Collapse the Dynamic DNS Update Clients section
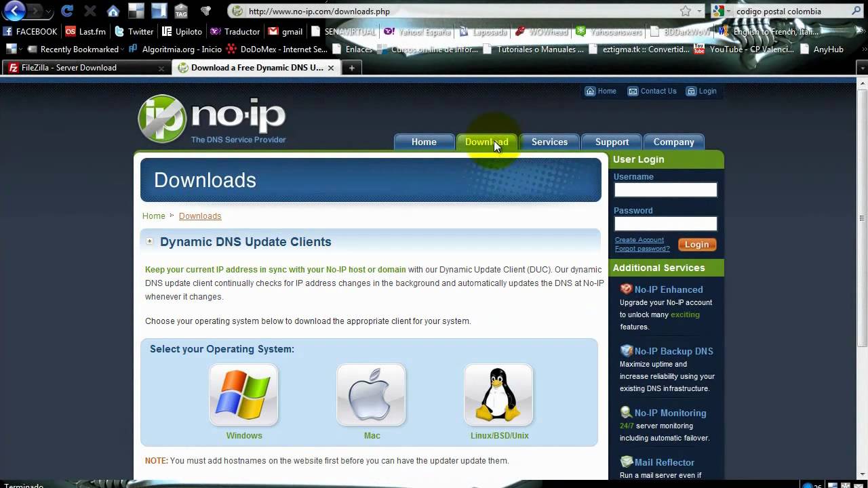The width and height of the screenshot is (868, 488). pyautogui.click(x=149, y=242)
